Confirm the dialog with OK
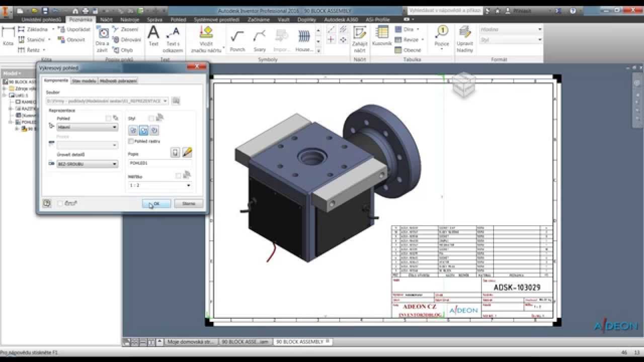The image size is (644, 362). [x=156, y=204]
